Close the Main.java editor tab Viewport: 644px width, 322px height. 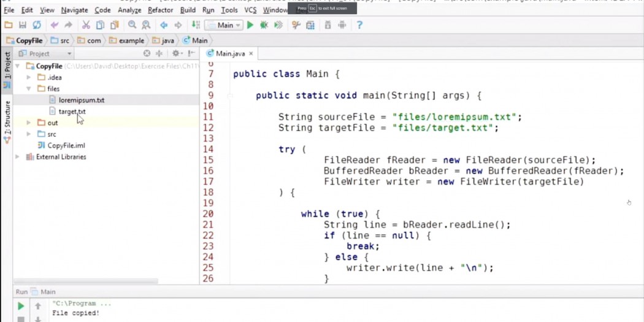click(251, 53)
